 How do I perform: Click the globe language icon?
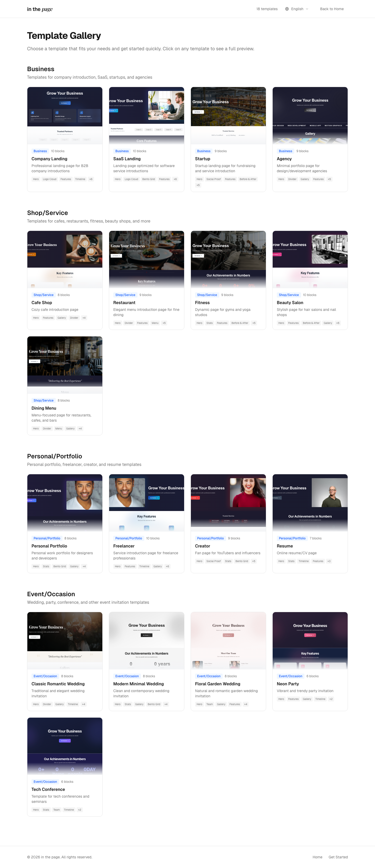pos(287,9)
